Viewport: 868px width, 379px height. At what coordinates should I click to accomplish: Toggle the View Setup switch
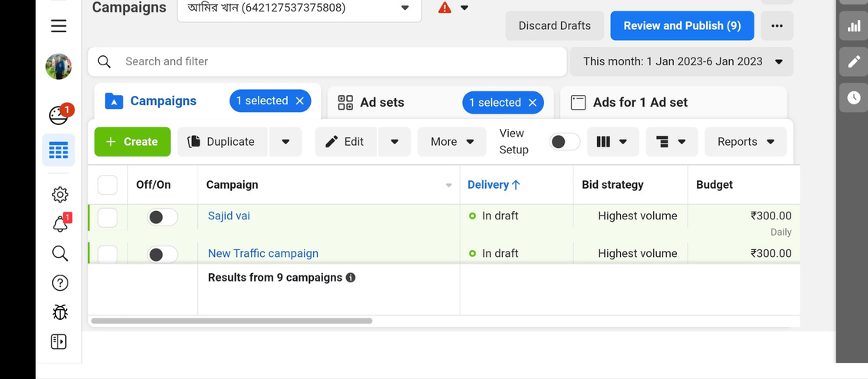coord(565,142)
